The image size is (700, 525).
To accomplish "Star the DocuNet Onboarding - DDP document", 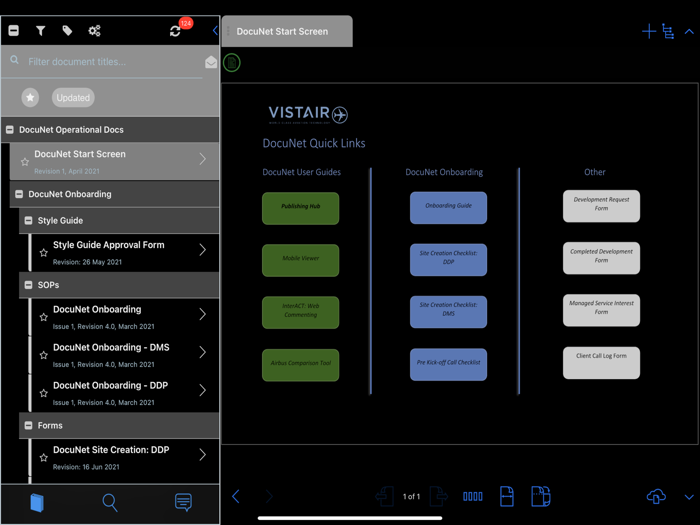I will tap(43, 393).
